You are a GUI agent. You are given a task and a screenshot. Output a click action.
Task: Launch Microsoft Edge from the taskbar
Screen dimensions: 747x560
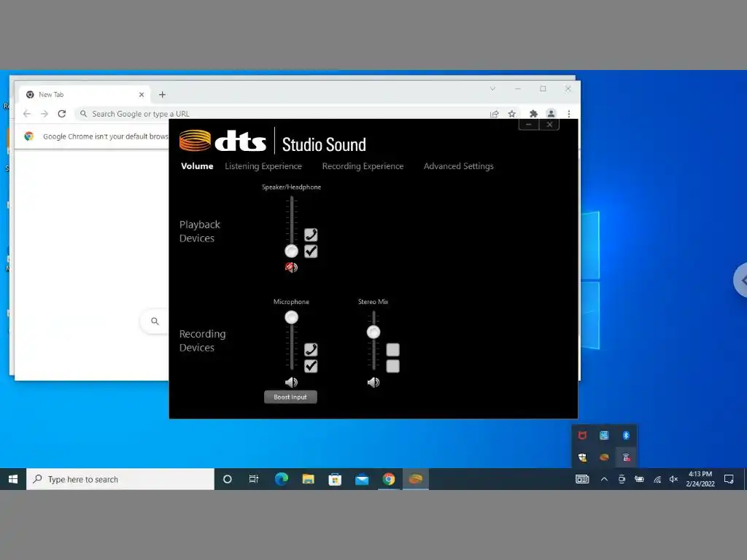(281, 479)
